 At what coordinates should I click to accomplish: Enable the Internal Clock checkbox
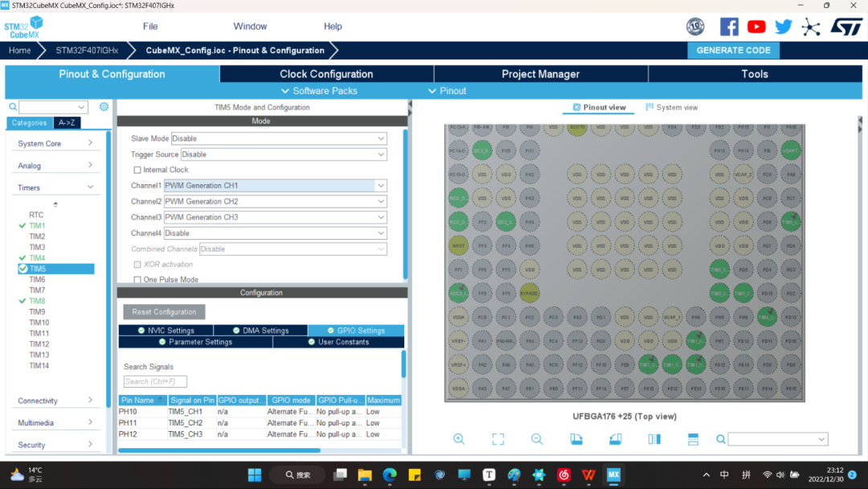(137, 170)
